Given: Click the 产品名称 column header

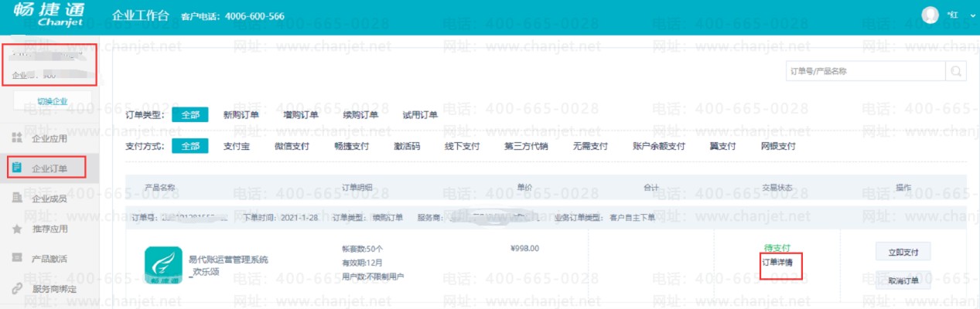Looking at the screenshot, I should 160,188.
